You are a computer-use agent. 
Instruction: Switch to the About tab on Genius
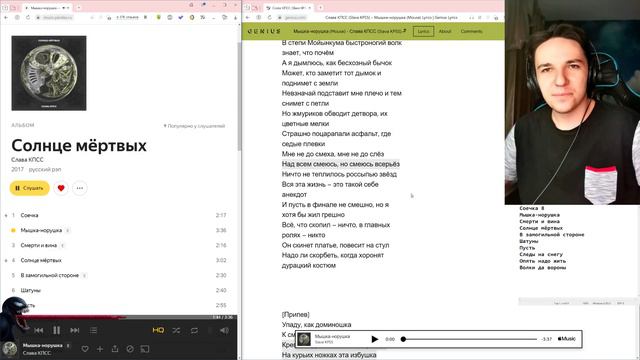tap(445, 31)
